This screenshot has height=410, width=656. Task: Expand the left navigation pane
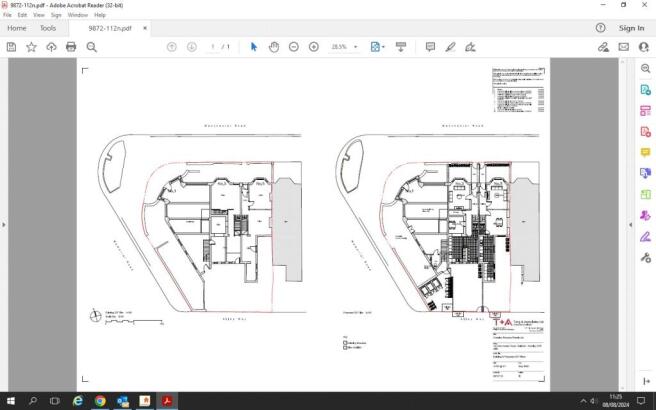(x=4, y=225)
